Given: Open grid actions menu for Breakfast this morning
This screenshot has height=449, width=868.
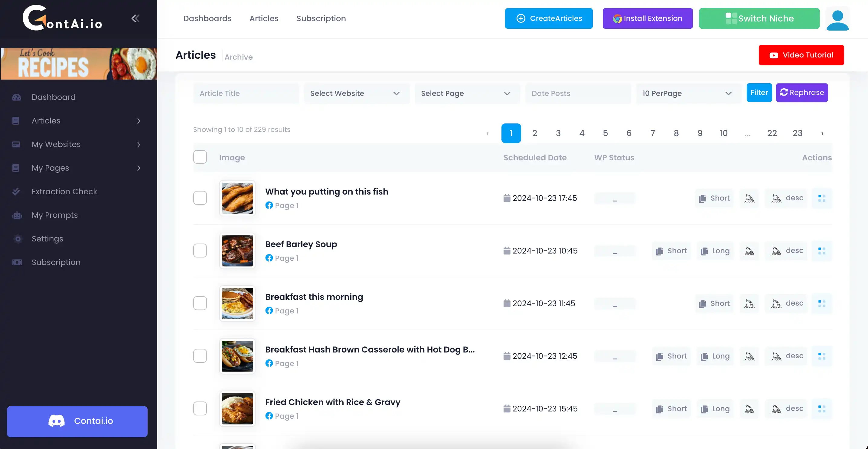Looking at the screenshot, I should pos(821,303).
